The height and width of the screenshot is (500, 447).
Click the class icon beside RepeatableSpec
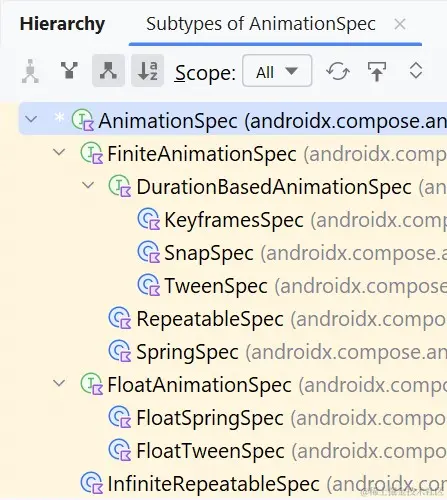[120, 318]
